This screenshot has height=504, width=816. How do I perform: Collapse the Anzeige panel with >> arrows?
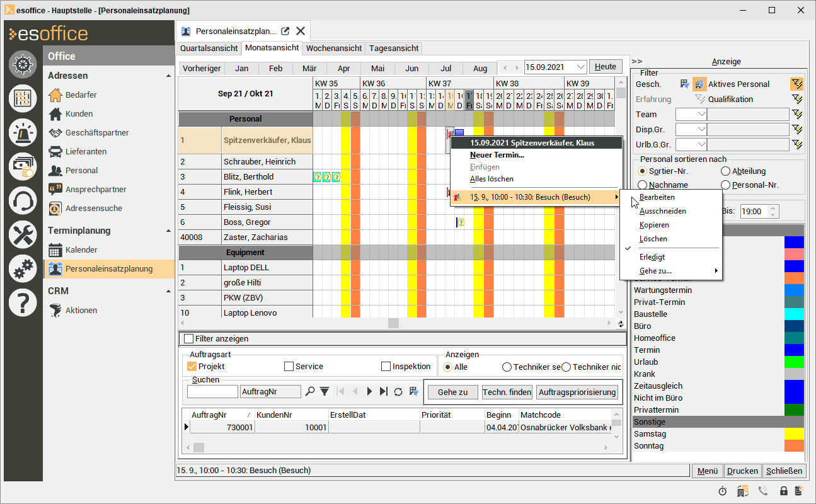(x=637, y=61)
